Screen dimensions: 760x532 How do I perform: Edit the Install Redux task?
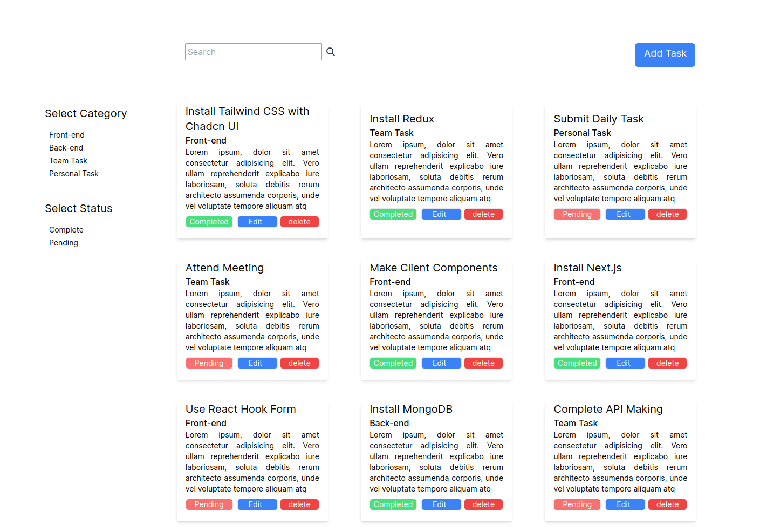(x=440, y=214)
